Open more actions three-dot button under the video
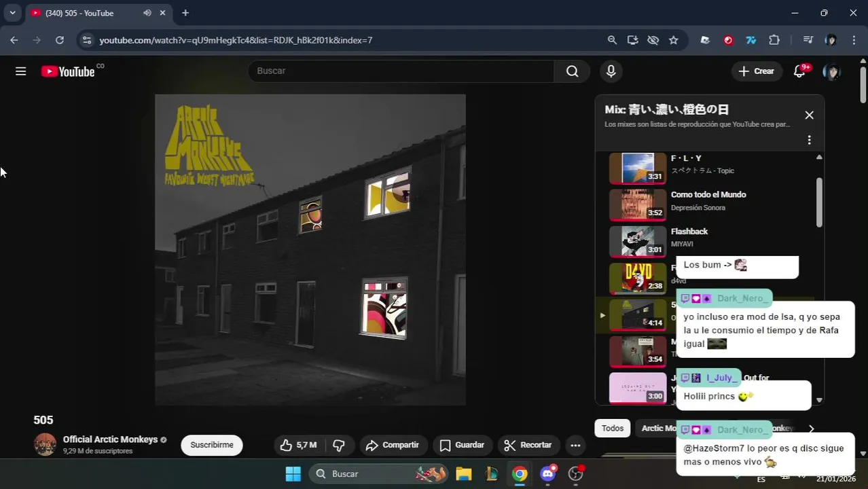 tap(575, 446)
